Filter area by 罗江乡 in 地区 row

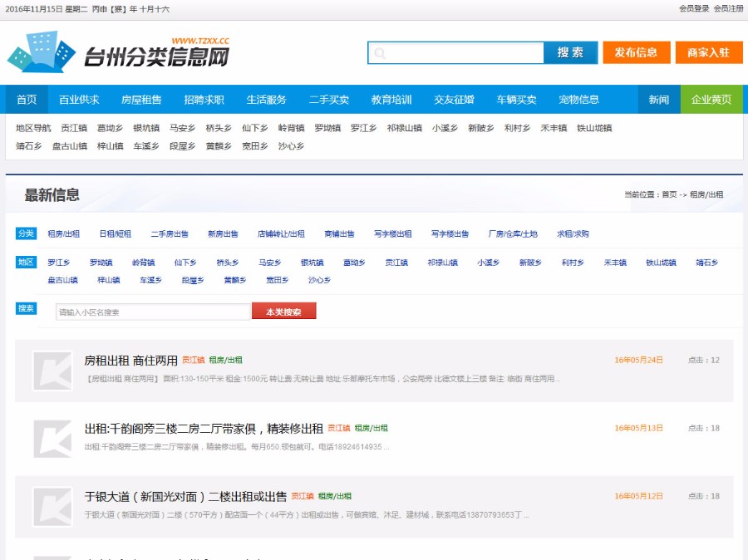pos(59,263)
